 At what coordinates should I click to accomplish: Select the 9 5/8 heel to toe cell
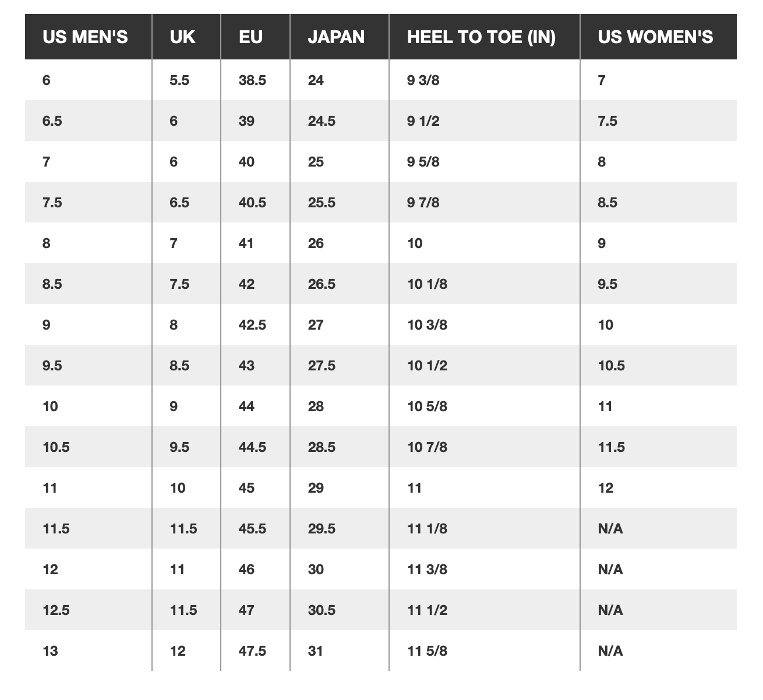coord(423,162)
